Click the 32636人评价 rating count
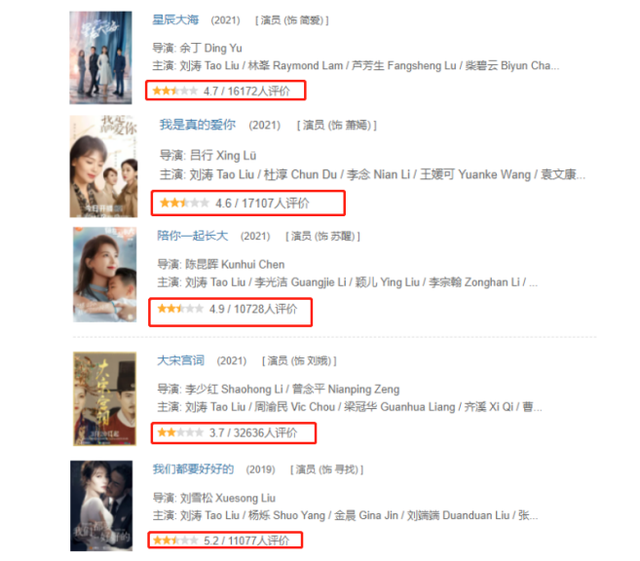This screenshot has width=640, height=561. tap(265, 432)
